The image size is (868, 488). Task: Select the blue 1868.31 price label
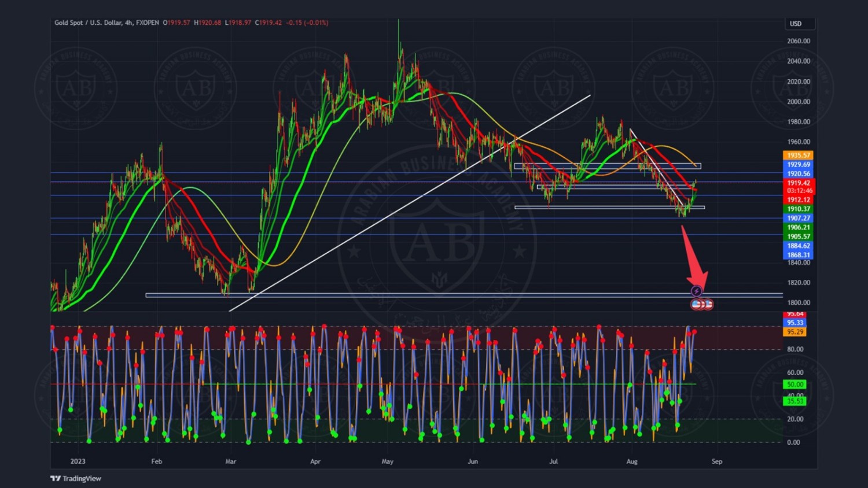tap(798, 255)
